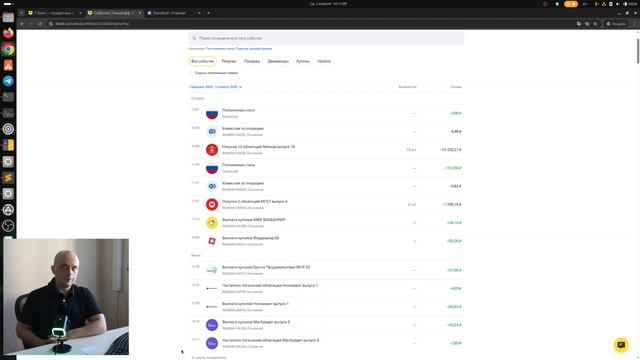Click the red МГКЛ issuer icon

pos(212,204)
